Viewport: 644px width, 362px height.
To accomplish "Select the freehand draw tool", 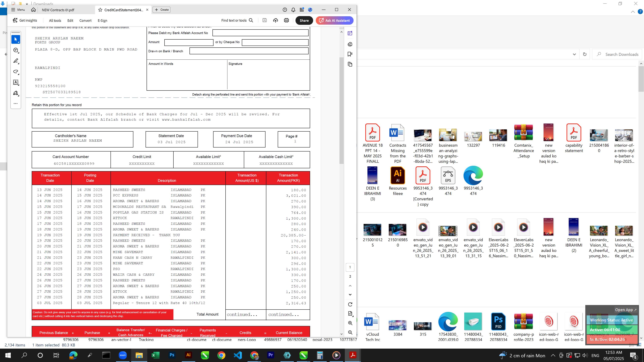I will point(16,72).
